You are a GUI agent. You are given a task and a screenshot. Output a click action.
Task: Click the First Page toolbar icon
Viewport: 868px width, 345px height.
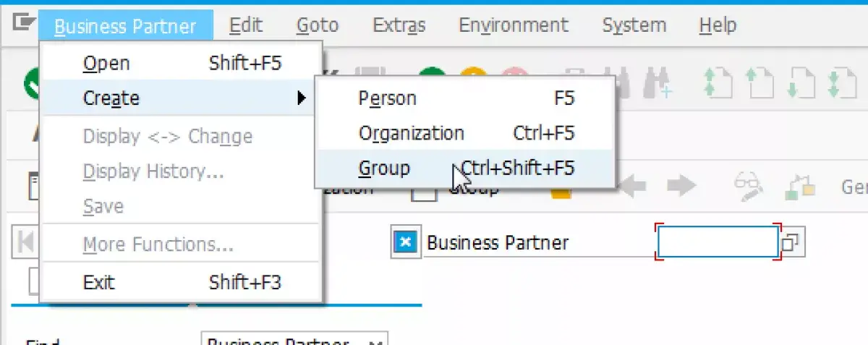[717, 83]
